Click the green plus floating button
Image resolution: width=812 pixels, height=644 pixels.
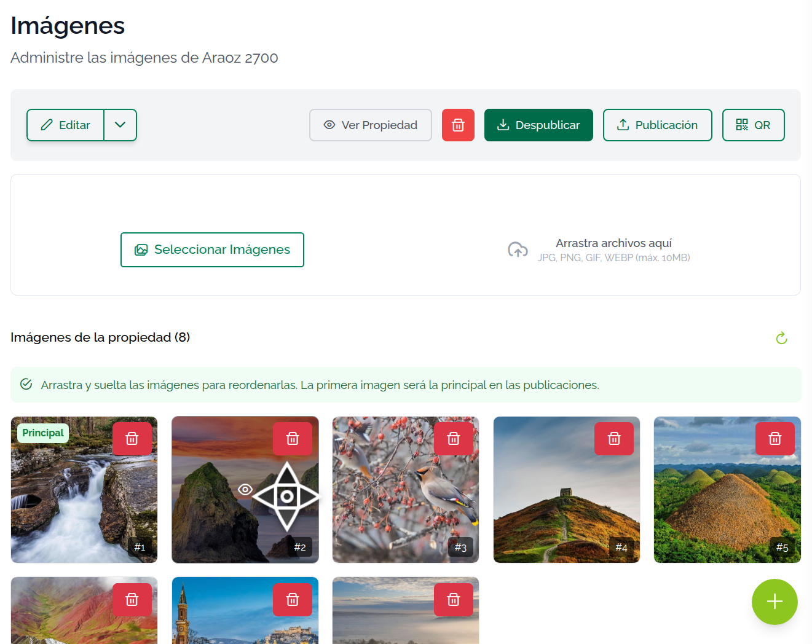pos(775,602)
